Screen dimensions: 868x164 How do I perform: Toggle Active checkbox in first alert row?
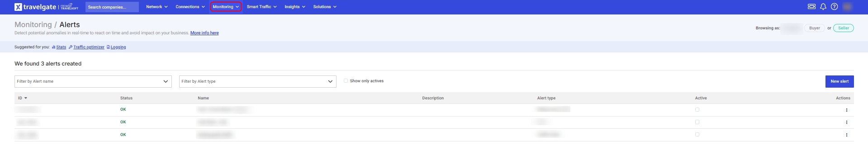point(697,109)
